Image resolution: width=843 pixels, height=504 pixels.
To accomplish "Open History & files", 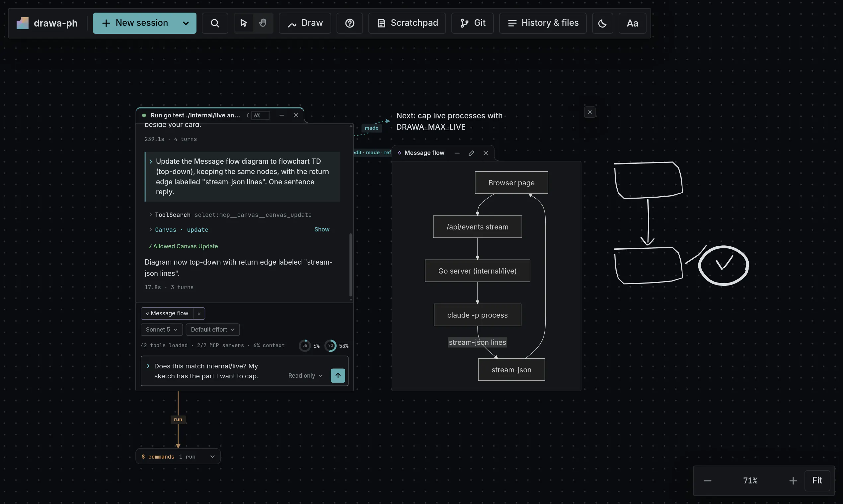I will 543,23.
